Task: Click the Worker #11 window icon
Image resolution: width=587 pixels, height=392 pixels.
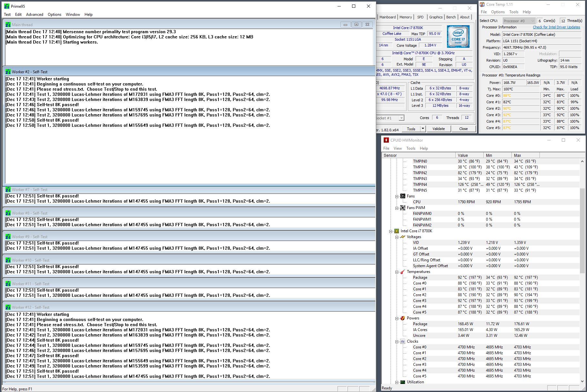Action: 8,284
